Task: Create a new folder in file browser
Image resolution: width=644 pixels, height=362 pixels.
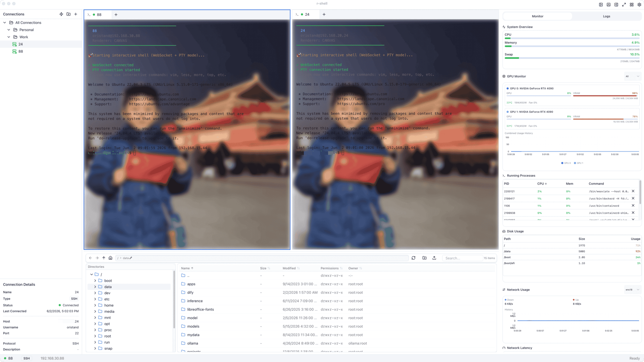Action: [x=425, y=258]
